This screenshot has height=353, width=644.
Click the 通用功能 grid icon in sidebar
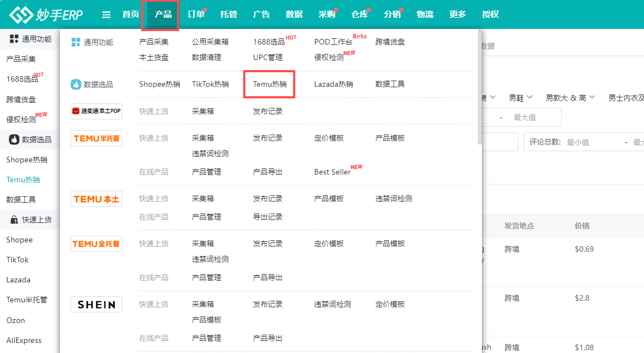(x=14, y=39)
